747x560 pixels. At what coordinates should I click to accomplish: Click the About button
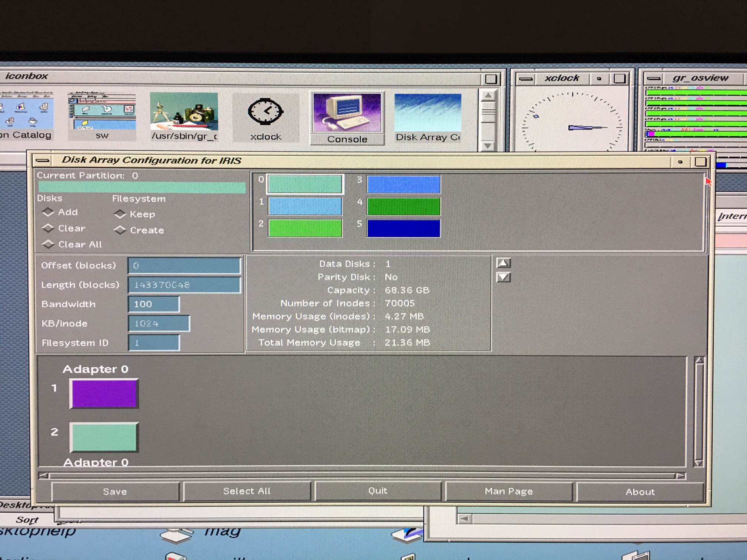click(640, 491)
